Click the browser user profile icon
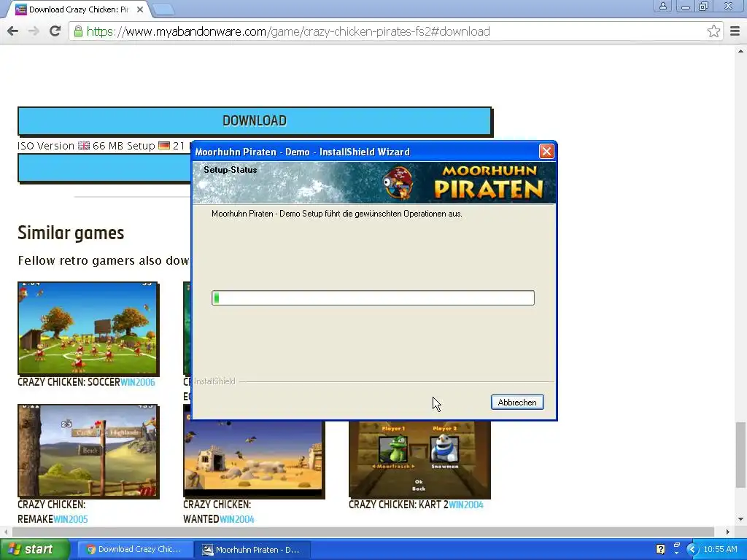The height and width of the screenshot is (560, 747). pos(662,6)
